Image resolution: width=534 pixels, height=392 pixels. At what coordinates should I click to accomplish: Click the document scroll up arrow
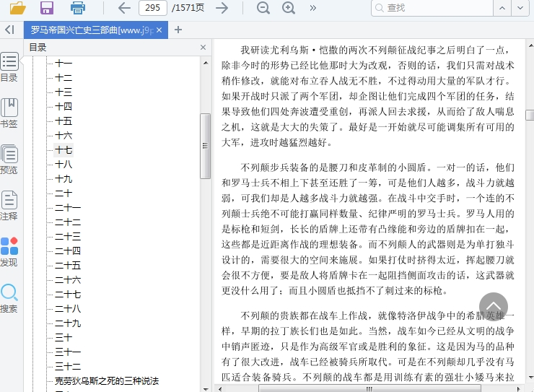click(530, 45)
